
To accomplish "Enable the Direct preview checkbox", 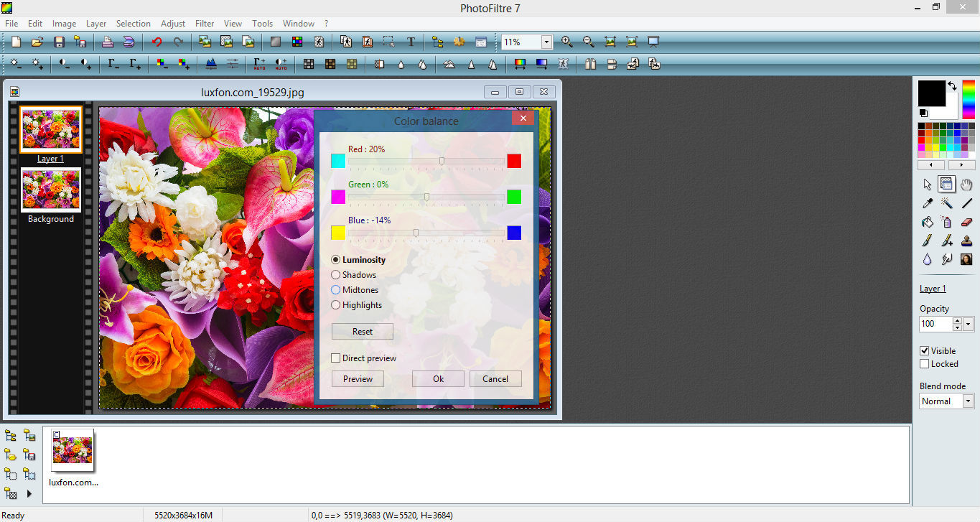I will pos(335,358).
